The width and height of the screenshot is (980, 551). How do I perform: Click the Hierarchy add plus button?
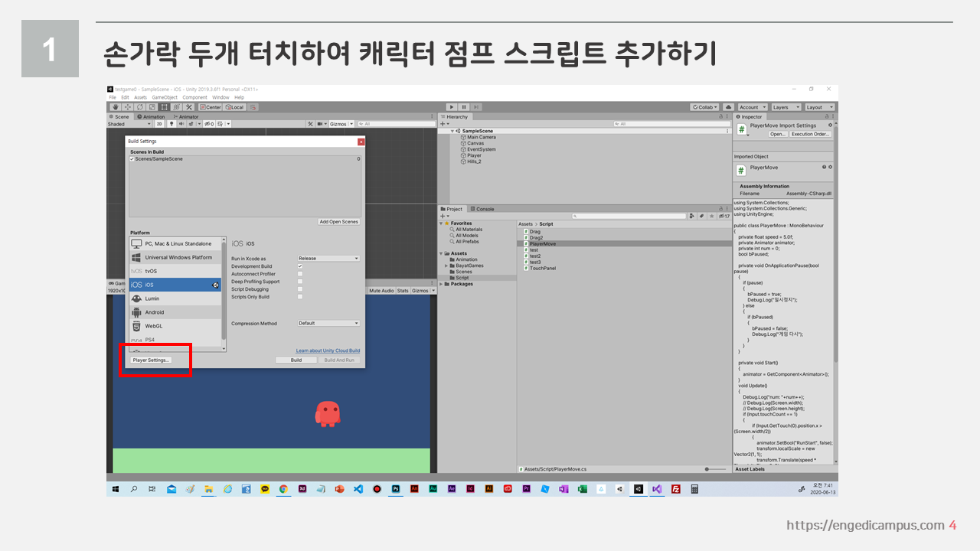[444, 124]
